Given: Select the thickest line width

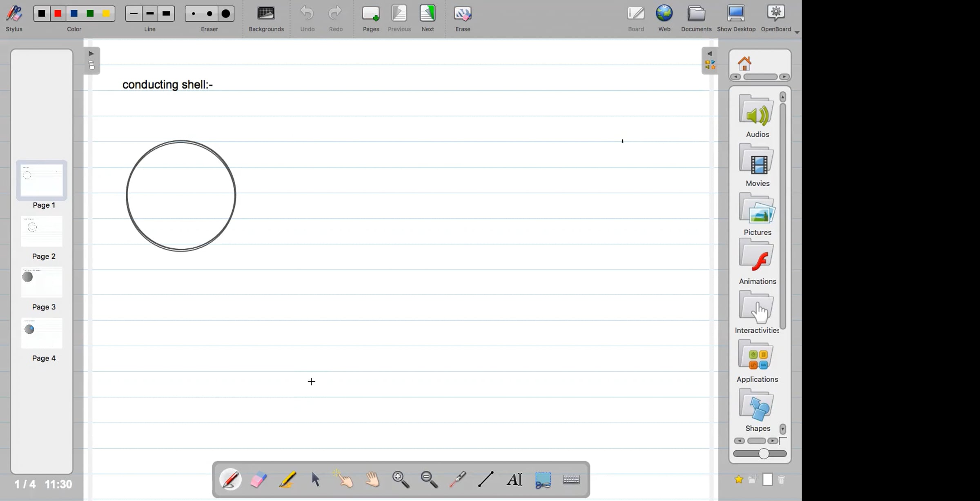Looking at the screenshot, I should point(166,14).
